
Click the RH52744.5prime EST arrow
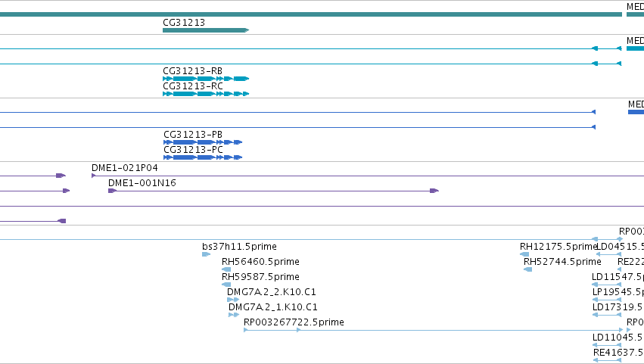527,269
